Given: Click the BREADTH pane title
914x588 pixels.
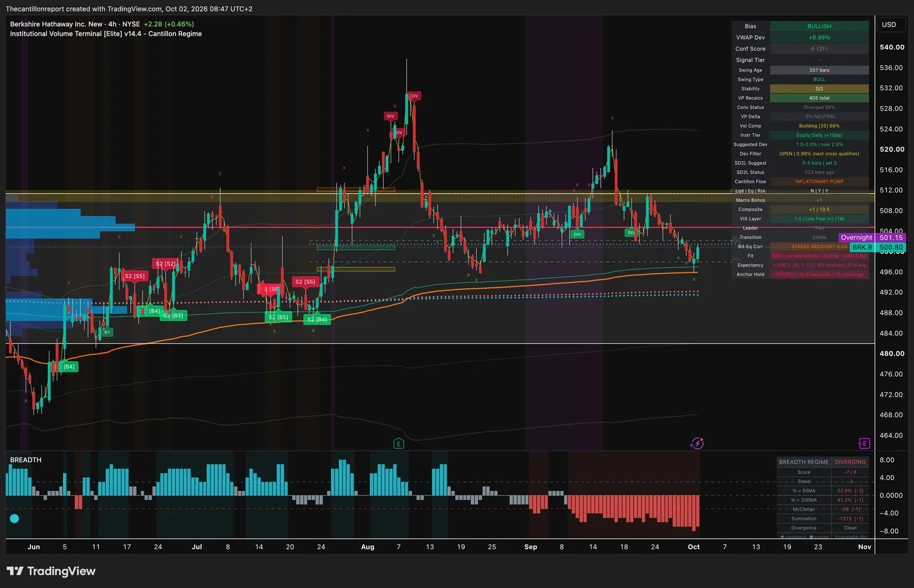Looking at the screenshot, I should pos(26,460).
